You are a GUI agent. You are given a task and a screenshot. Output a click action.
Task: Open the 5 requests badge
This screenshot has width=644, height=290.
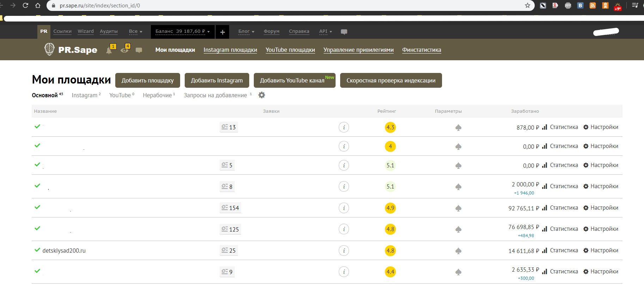[227, 165]
